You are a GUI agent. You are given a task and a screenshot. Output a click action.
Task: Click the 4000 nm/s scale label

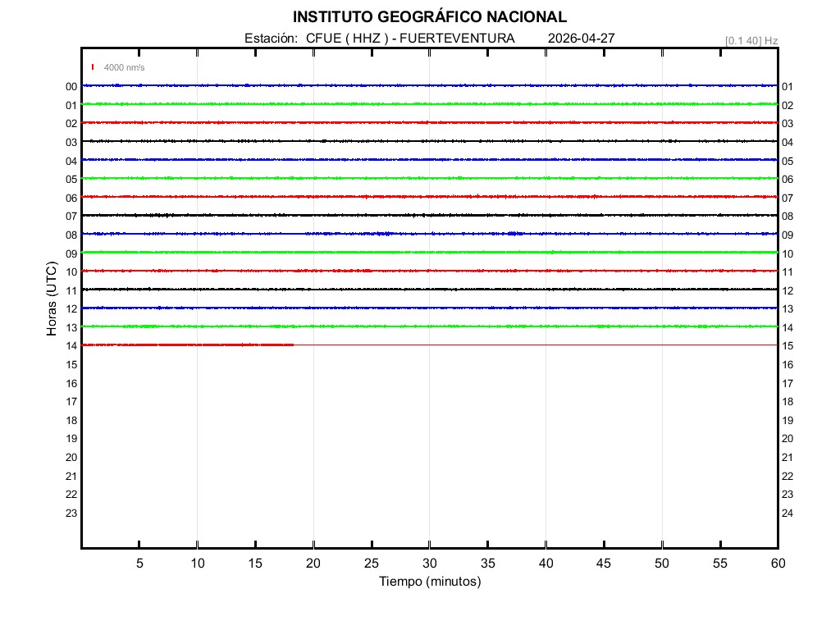[124, 67]
